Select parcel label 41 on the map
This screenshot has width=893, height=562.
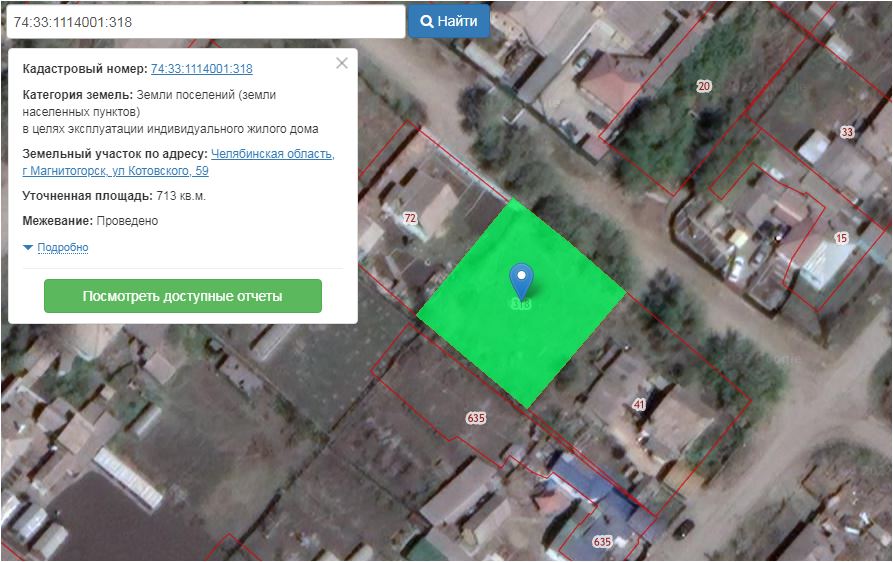pos(639,404)
